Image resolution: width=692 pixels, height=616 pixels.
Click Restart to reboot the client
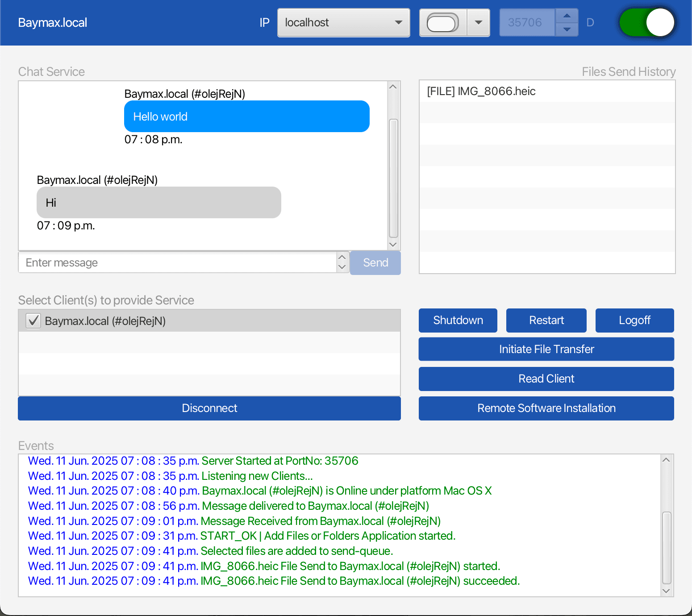(x=546, y=320)
